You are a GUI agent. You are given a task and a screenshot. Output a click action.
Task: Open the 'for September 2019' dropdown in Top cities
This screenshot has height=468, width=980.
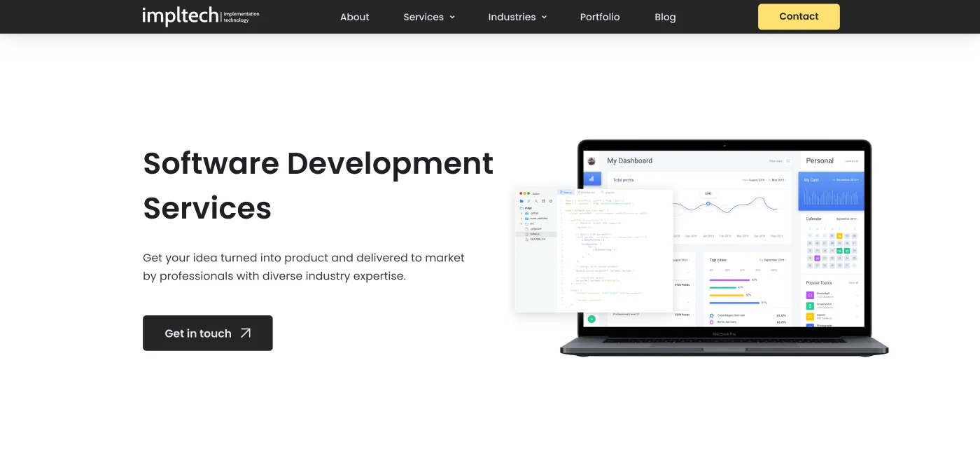(773, 259)
